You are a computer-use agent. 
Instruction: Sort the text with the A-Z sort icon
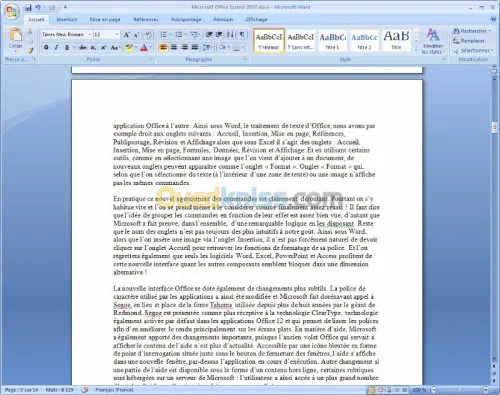pos(230,35)
